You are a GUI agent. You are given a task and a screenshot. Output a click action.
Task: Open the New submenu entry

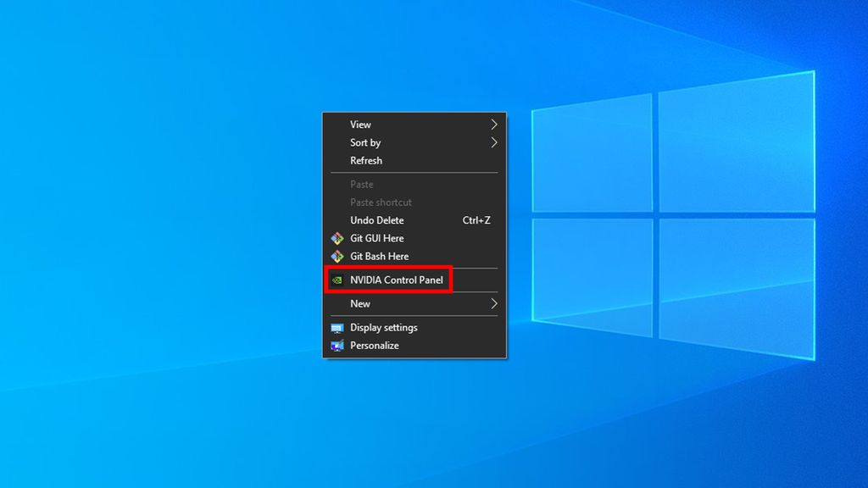coord(359,303)
